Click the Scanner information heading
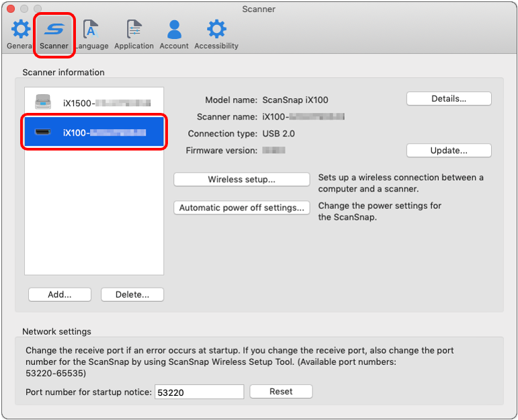The image size is (518, 420). tap(63, 73)
